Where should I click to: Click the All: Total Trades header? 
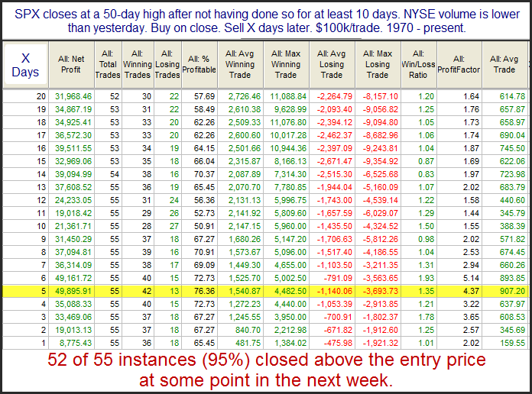tap(108, 64)
